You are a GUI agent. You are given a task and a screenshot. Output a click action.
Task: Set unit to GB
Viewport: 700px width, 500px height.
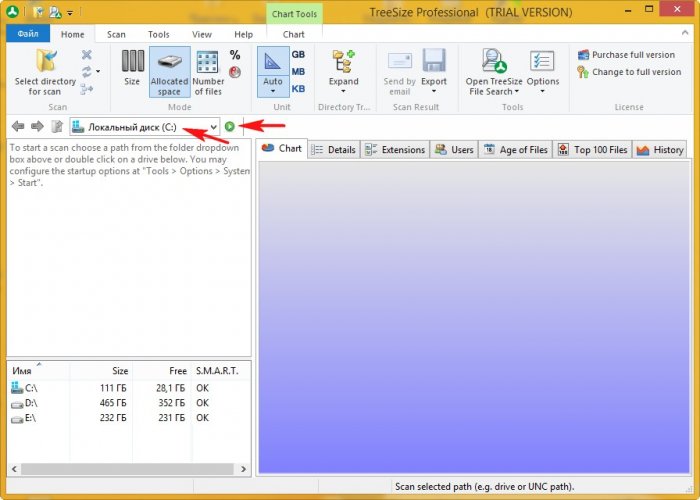pyautogui.click(x=298, y=55)
